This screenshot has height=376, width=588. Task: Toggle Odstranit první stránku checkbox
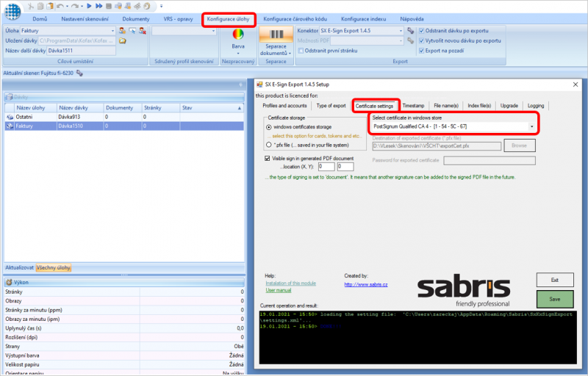[x=301, y=51]
